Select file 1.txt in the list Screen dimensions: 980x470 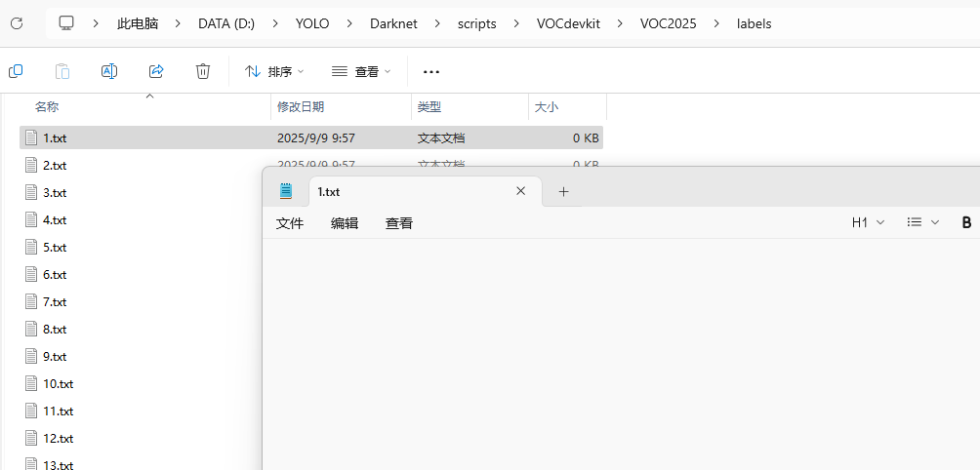(x=311, y=137)
